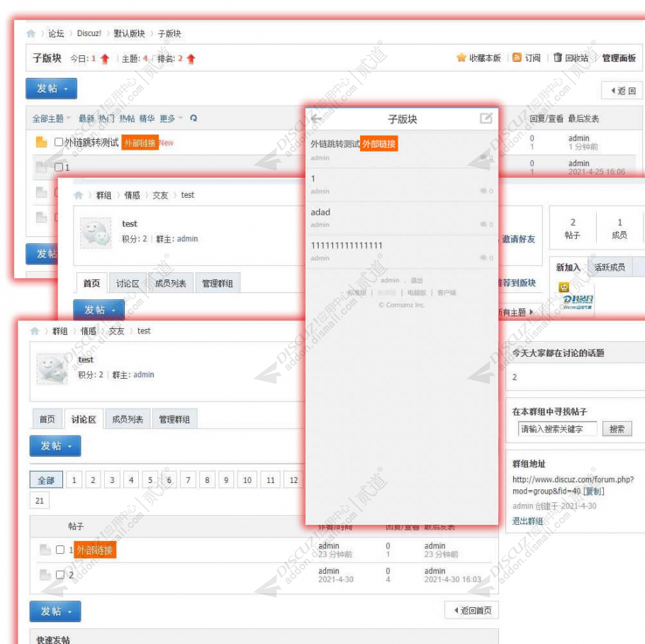Expand the 全部主题 filter dropdown
645x644 pixels.
[x=52, y=119]
